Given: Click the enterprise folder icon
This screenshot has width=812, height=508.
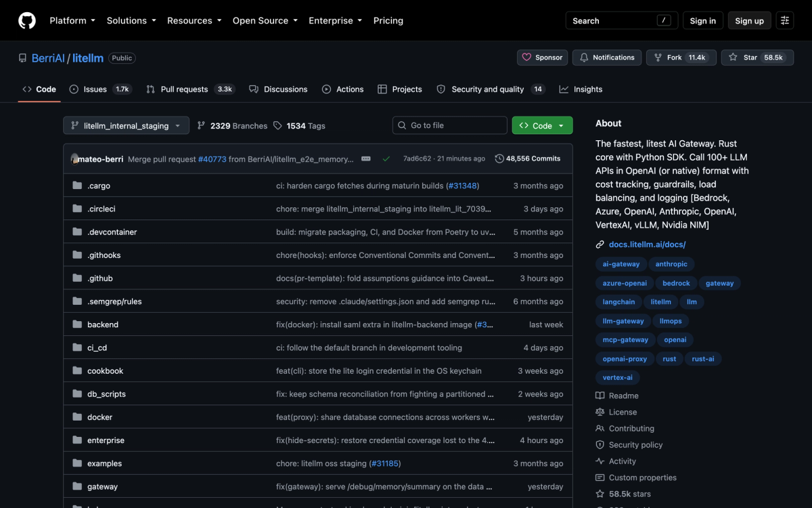Looking at the screenshot, I should click(x=77, y=440).
